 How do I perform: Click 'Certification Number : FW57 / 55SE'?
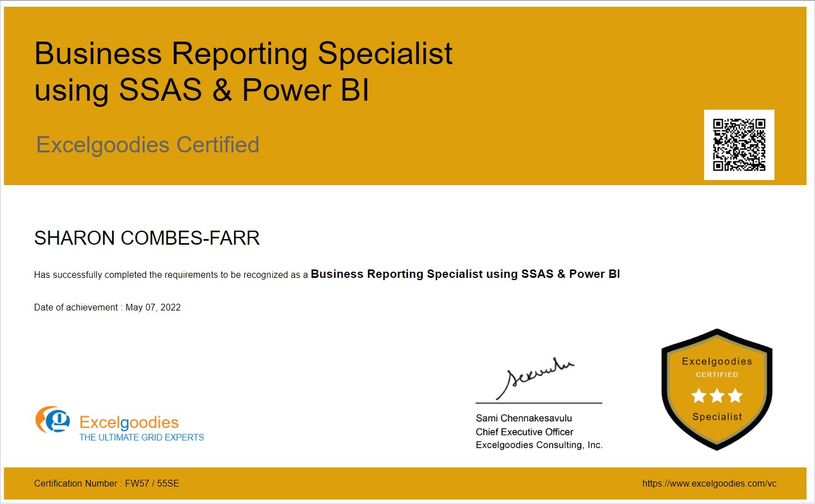(x=106, y=483)
